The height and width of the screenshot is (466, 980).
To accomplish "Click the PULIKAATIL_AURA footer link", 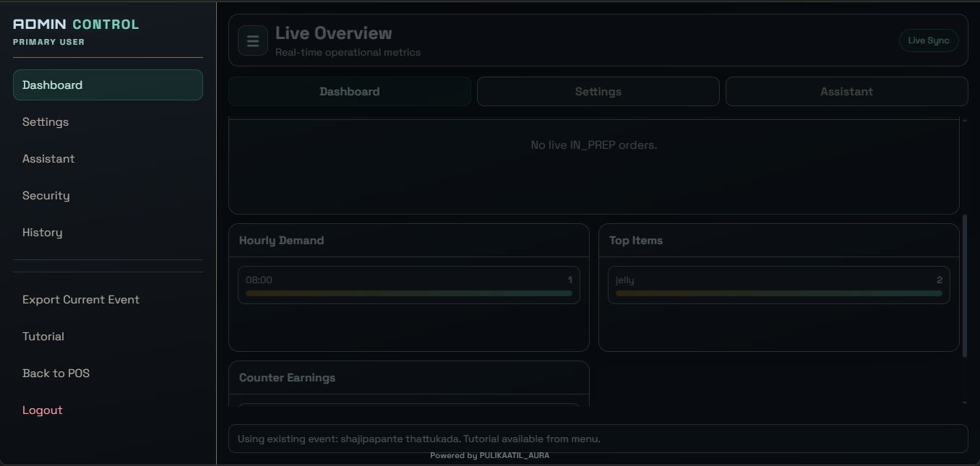I will (514, 455).
